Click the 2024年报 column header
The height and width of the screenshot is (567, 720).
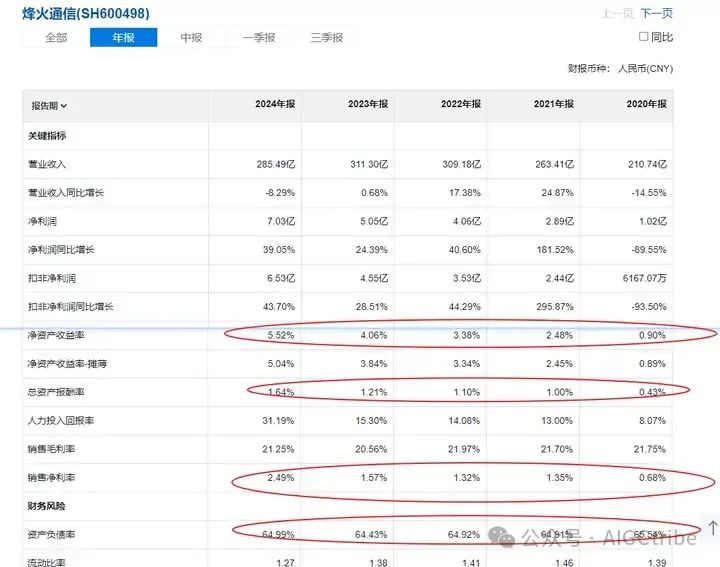pos(275,104)
